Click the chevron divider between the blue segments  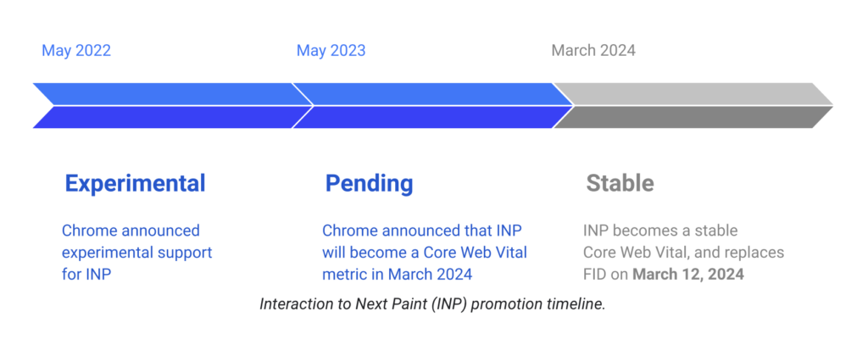[x=303, y=106]
